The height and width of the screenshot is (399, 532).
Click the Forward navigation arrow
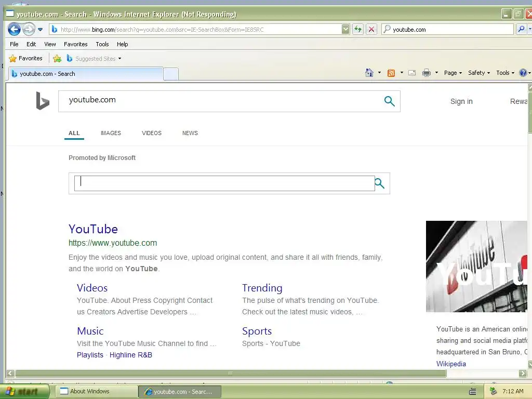(29, 30)
